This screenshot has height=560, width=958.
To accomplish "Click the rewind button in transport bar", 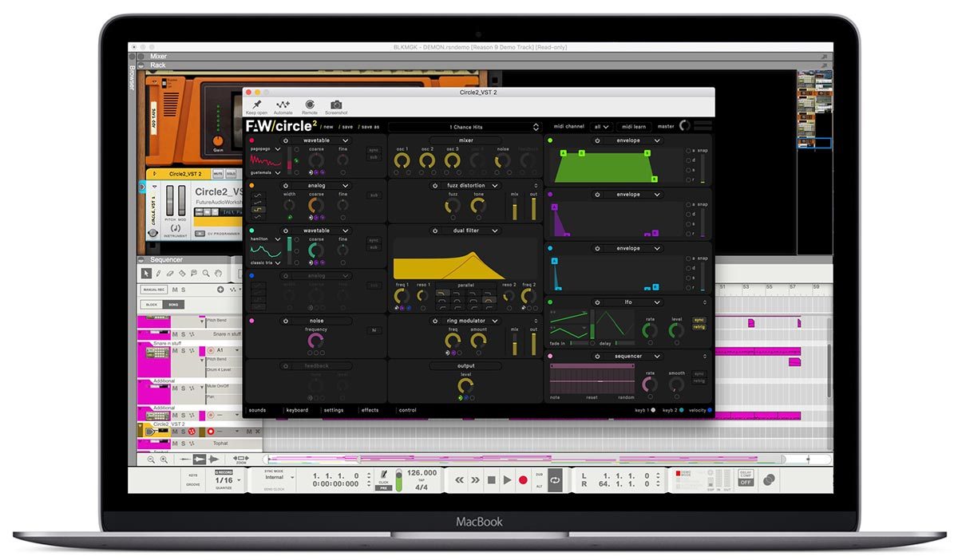I will [460, 480].
